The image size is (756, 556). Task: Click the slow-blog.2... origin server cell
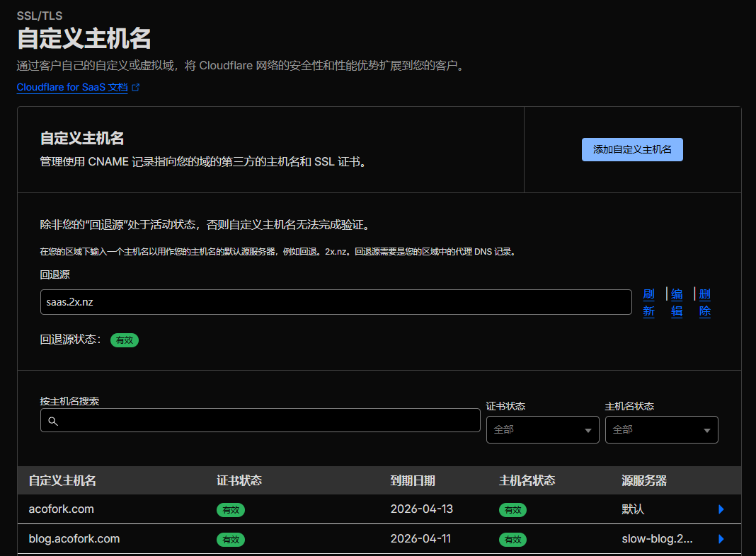pyautogui.click(x=657, y=539)
